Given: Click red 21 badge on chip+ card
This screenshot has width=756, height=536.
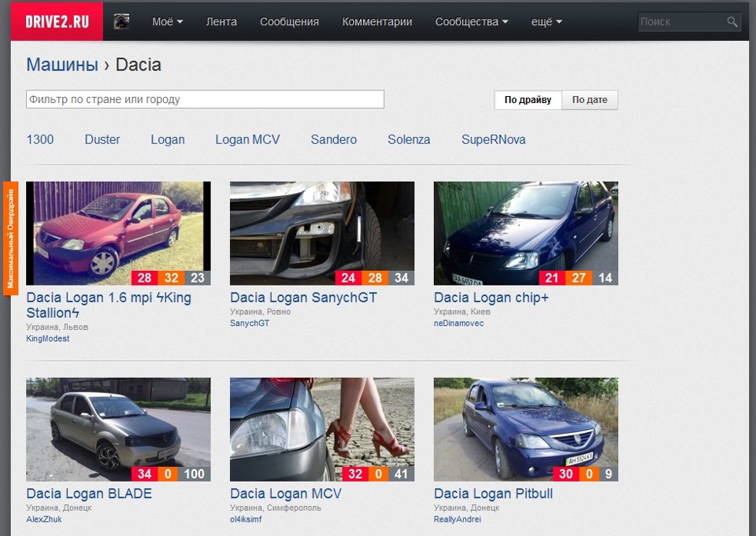Looking at the screenshot, I should 552,278.
